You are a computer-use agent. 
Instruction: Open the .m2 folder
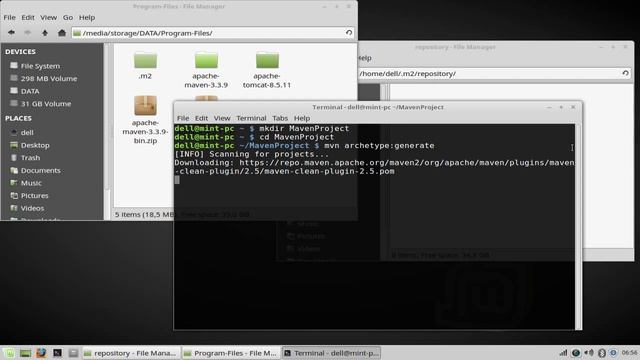[145, 65]
